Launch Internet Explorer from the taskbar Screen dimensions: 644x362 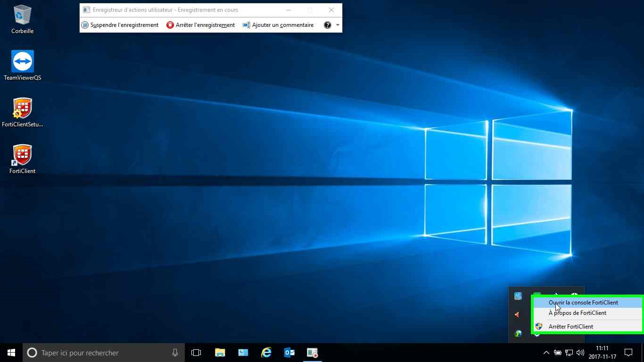(x=266, y=353)
